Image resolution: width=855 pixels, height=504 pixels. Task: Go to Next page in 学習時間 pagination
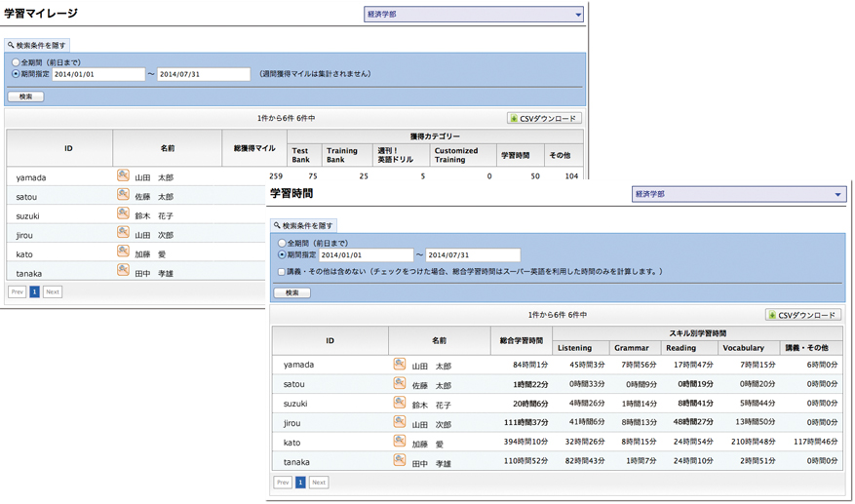click(319, 483)
